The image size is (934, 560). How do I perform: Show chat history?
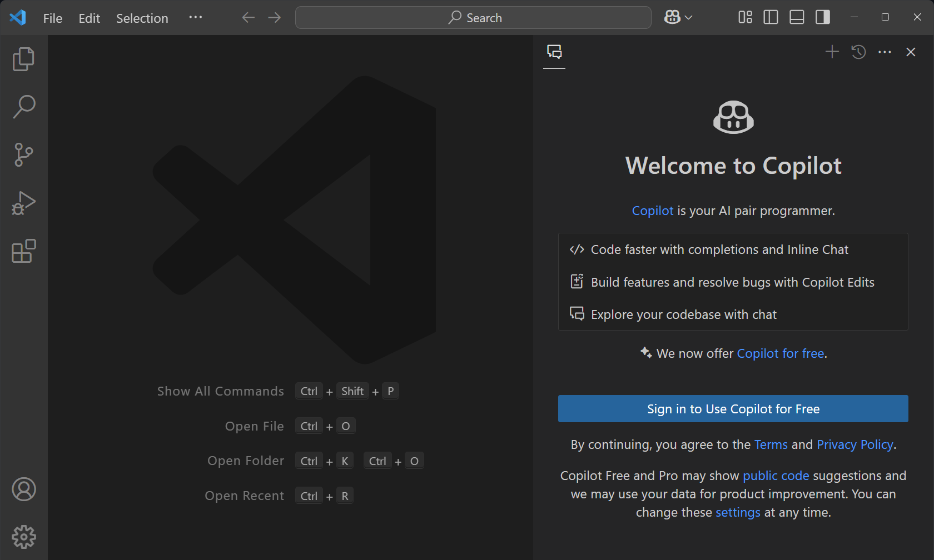point(858,52)
